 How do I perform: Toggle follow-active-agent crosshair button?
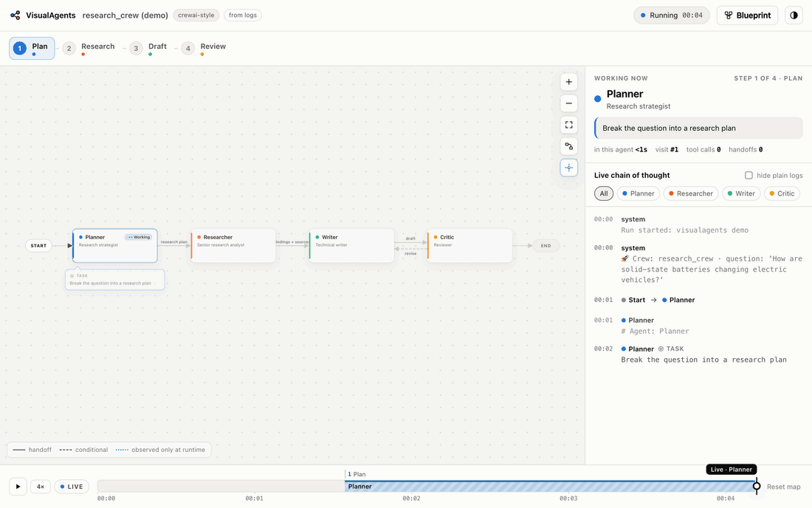(568, 168)
